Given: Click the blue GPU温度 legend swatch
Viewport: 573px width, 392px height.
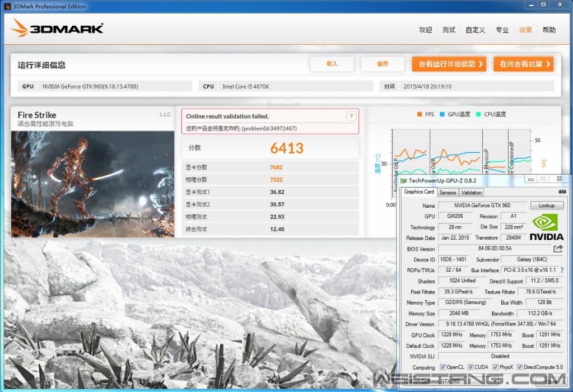Looking at the screenshot, I should tap(442, 114).
